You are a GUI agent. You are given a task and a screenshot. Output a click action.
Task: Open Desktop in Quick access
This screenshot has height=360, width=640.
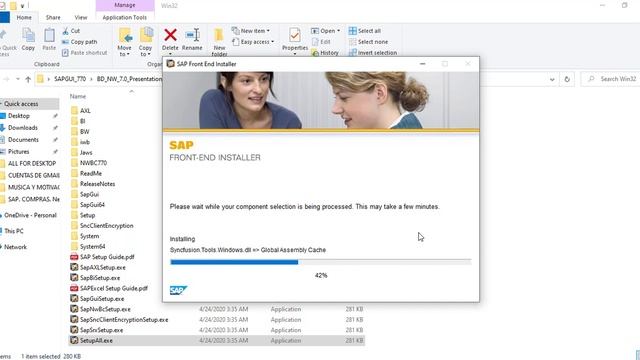[19, 116]
